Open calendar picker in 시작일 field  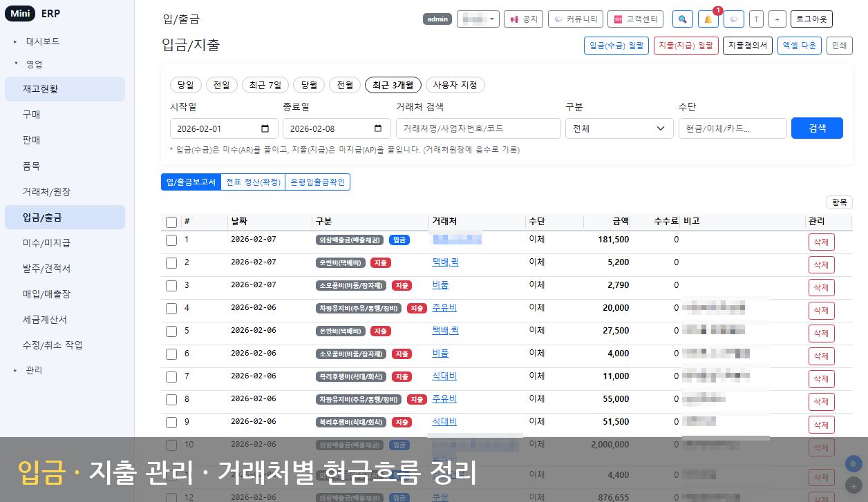(x=265, y=128)
